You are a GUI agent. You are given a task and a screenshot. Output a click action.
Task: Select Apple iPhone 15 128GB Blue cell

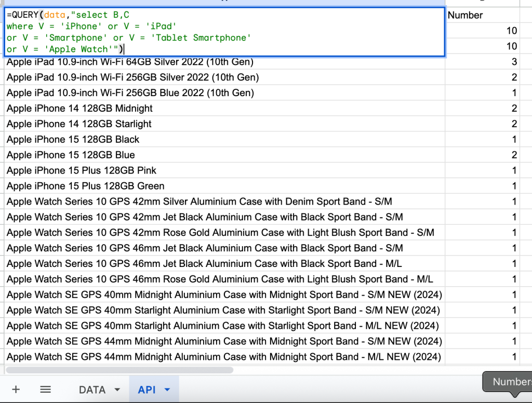click(71, 155)
